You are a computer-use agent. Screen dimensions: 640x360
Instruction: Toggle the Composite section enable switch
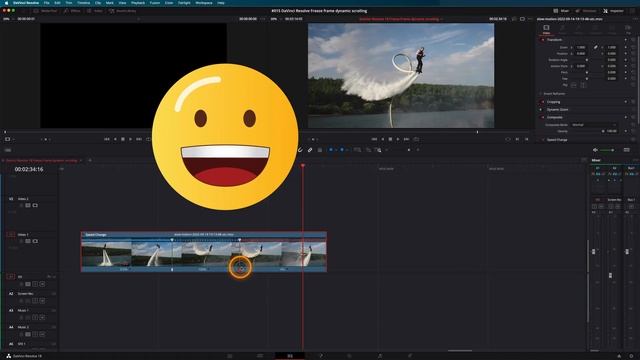coord(542,117)
